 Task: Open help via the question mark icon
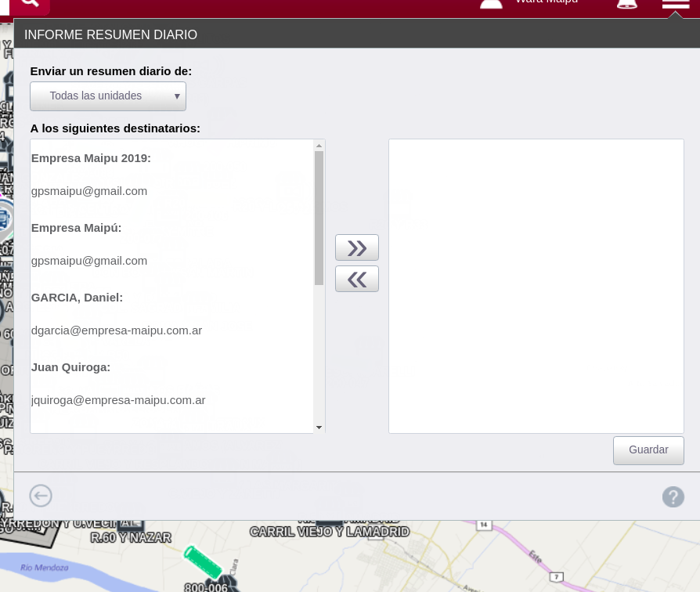pyautogui.click(x=673, y=496)
